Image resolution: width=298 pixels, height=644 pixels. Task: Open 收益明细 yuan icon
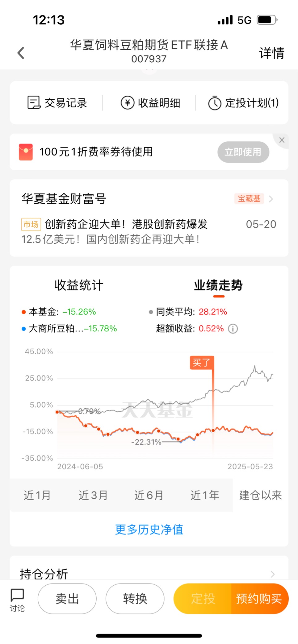127,103
